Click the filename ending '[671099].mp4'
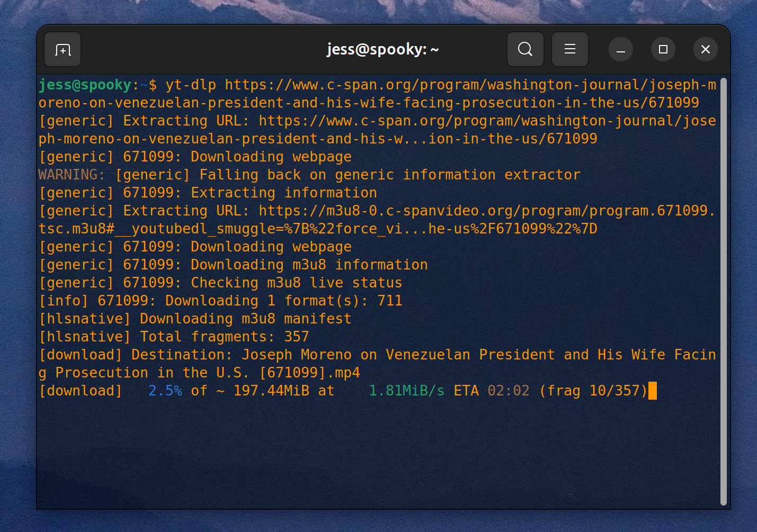Screen dimensions: 757x532 tap(377, 364)
